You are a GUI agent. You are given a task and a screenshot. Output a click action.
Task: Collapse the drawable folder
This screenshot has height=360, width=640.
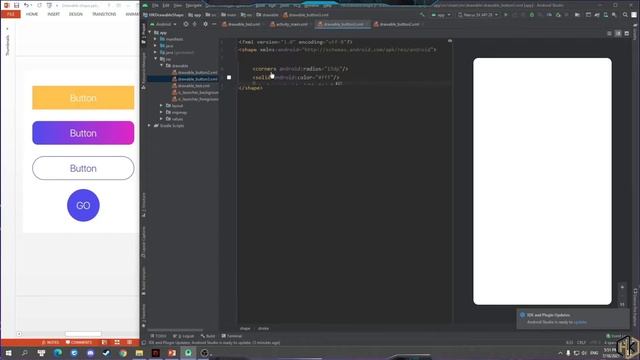pyautogui.click(x=162, y=66)
